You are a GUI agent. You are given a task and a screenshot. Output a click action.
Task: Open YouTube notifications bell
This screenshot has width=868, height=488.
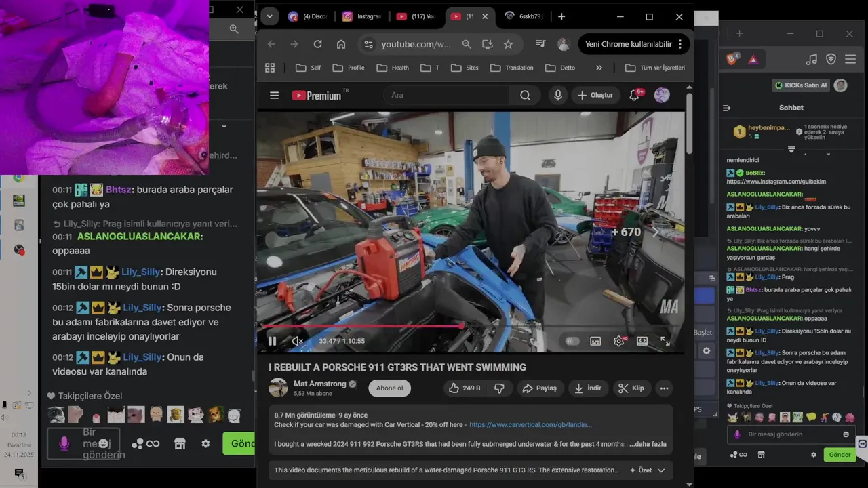pyautogui.click(x=635, y=96)
